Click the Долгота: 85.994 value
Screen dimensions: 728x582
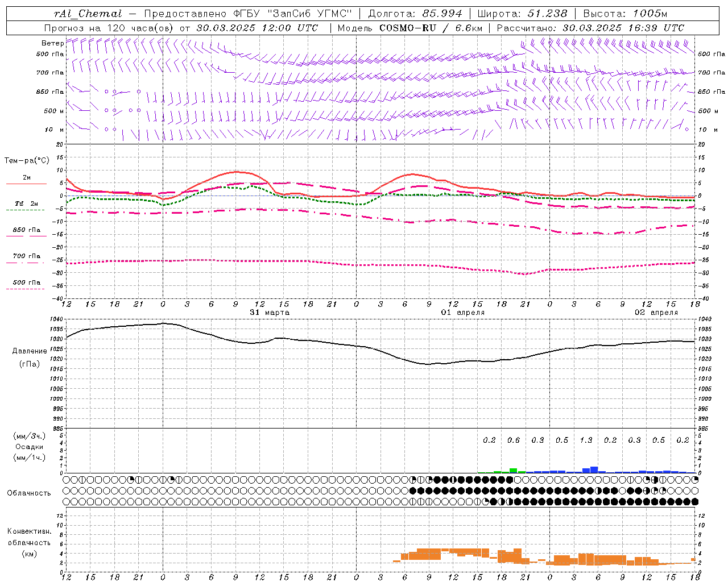(x=416, y=13)
